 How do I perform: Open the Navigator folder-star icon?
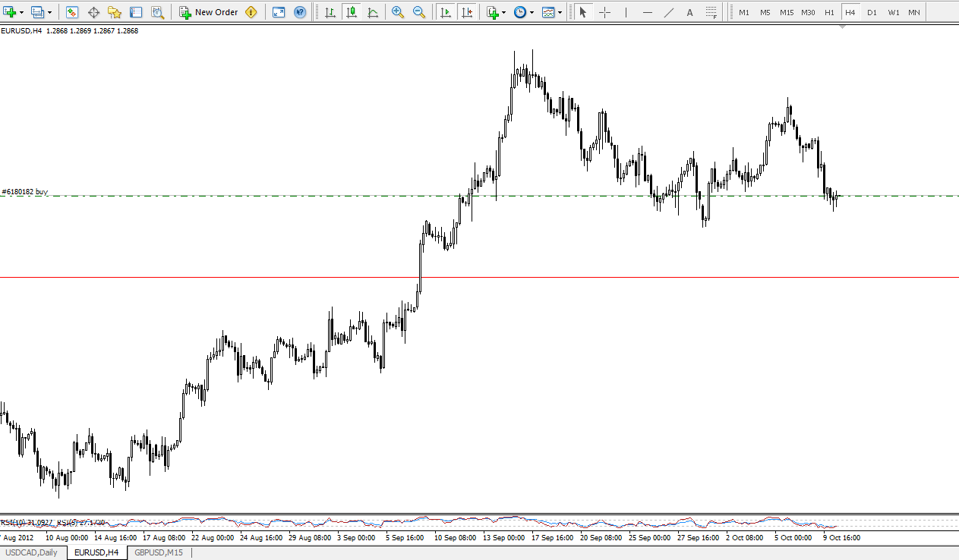(x=115, y=12)
